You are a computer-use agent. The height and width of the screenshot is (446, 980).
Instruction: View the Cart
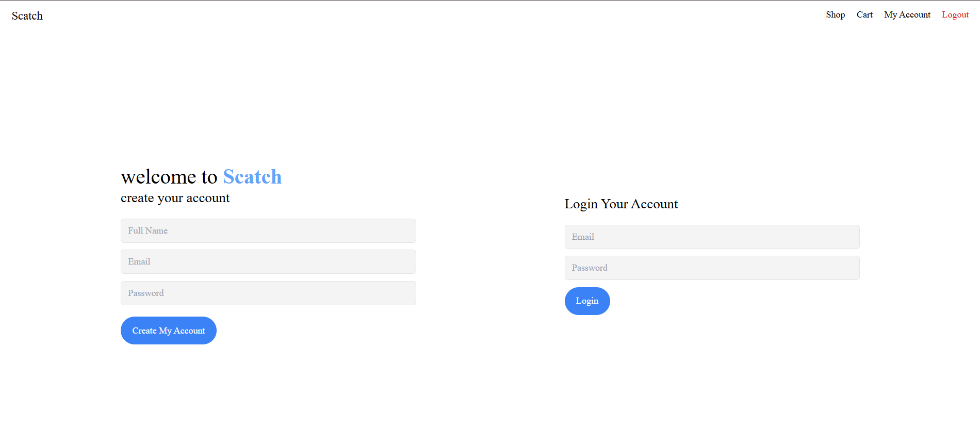coord(864,15)
